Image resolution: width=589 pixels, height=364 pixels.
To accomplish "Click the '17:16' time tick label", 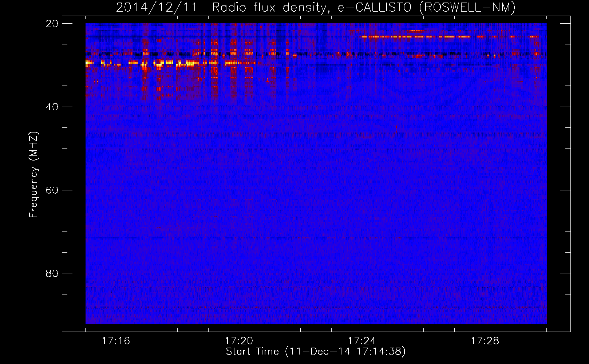I will click(116, 341).
